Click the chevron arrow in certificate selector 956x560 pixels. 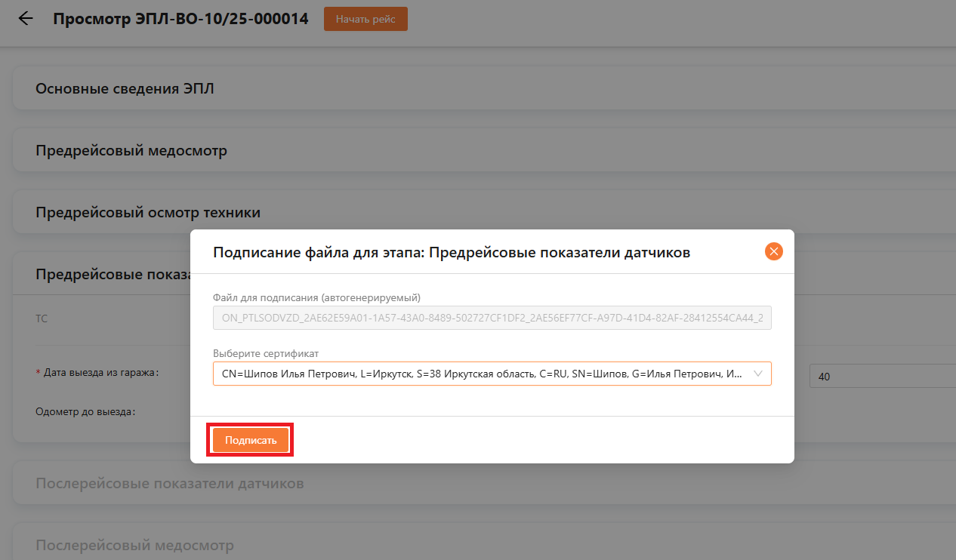tap(758, 374)
